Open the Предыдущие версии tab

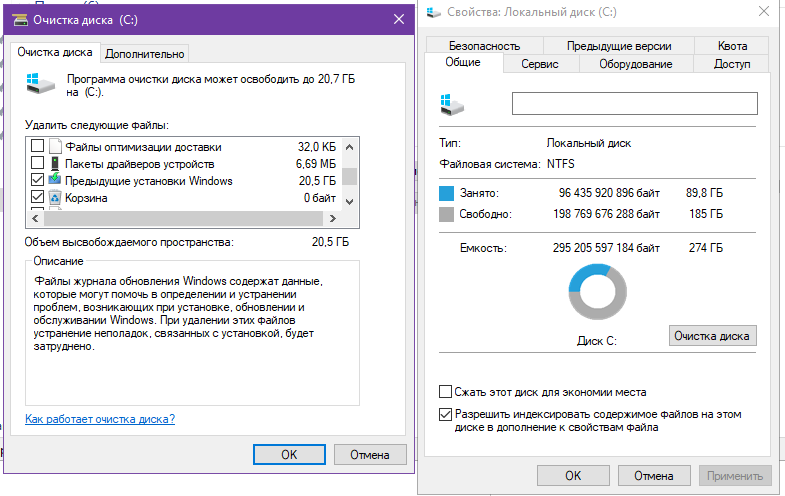click(619, 46)
